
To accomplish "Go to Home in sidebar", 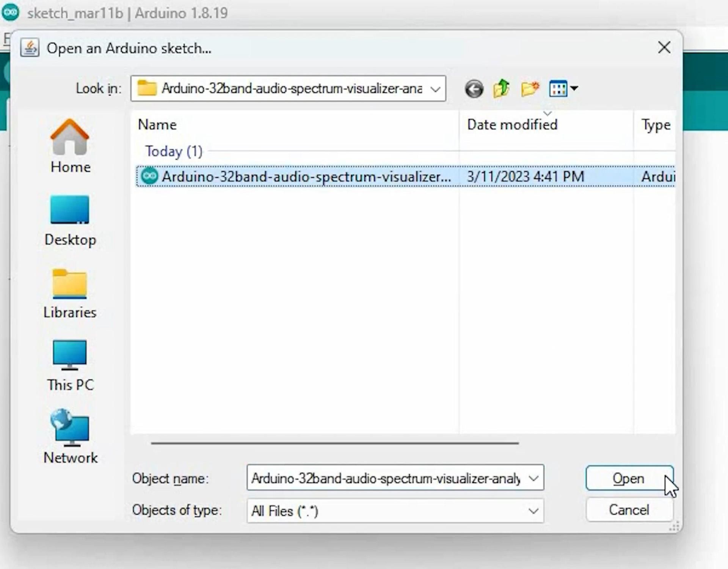I will [x=70, y=146].
